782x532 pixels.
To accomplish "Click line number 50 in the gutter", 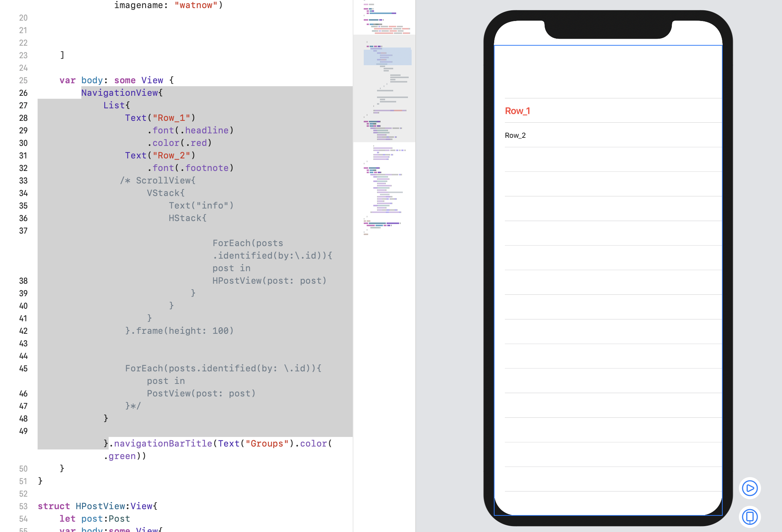I will 23,469.
